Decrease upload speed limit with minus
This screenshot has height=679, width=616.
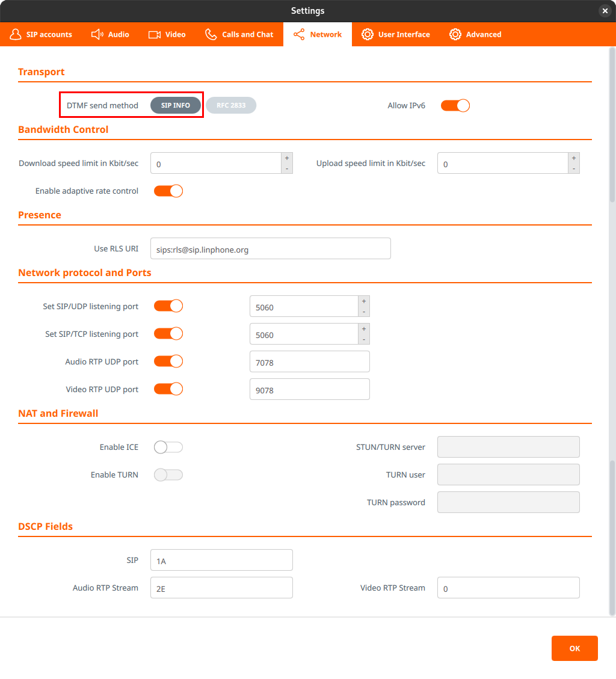[573, 168]
